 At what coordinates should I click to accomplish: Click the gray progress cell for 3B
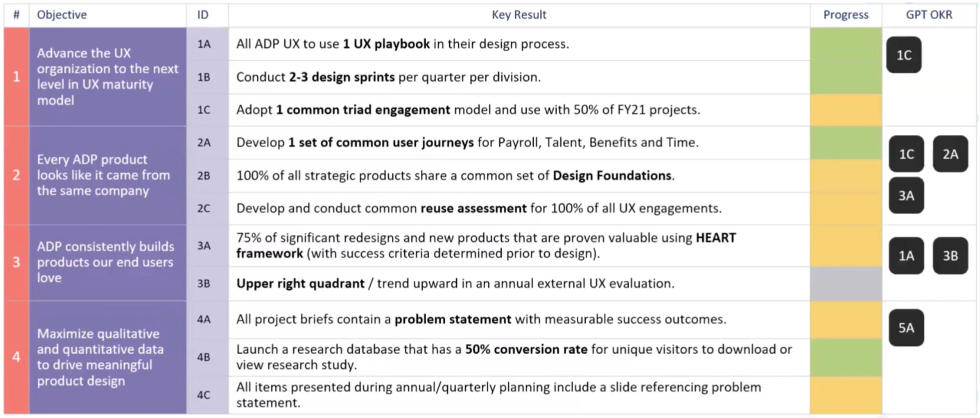tap(846, 284)
